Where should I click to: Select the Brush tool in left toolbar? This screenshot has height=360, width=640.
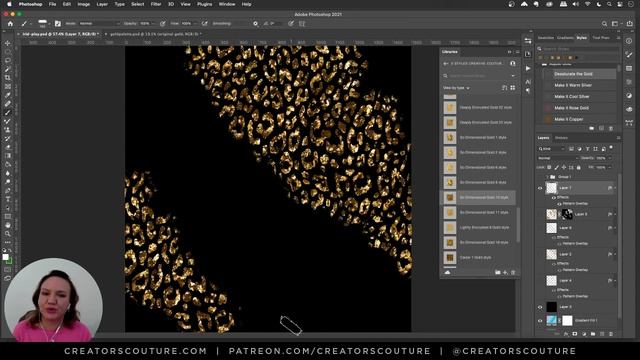[x=8, y=113]
